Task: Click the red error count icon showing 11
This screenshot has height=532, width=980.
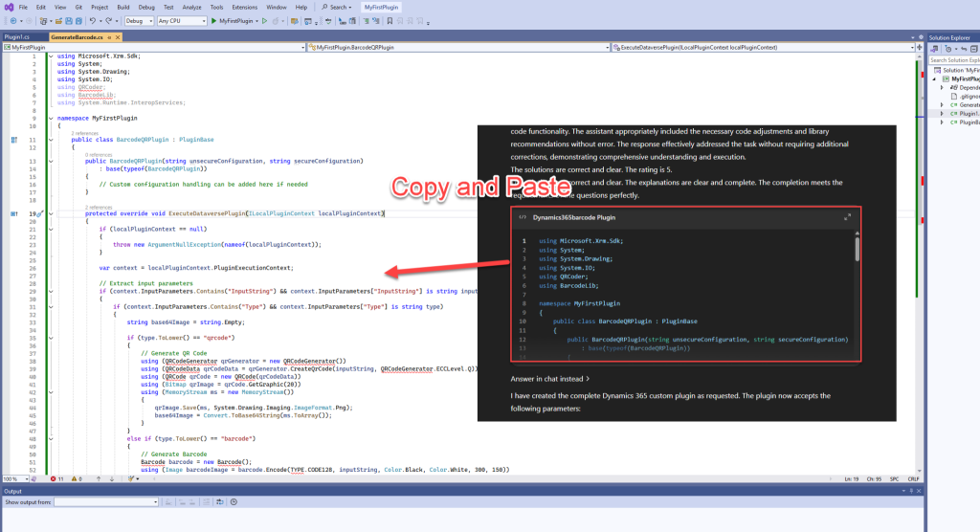Action: [x=54, y=478]
